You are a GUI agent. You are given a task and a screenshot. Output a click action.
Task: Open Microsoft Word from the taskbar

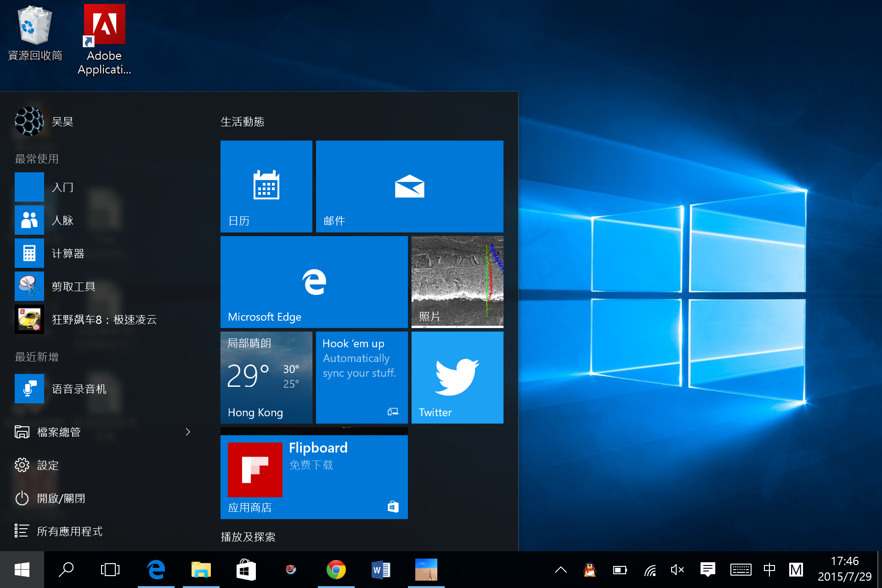pos(381,570)
